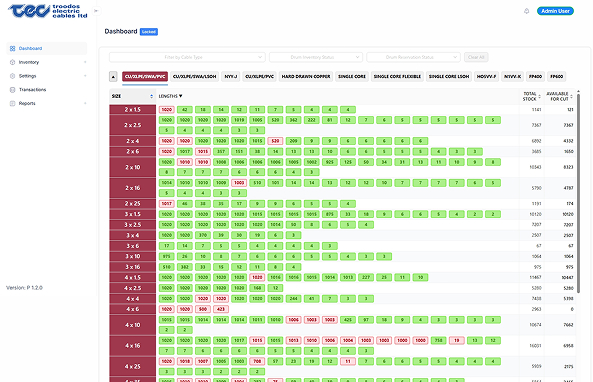Sort by AVAILABLE FOR CUT column arrows

(x=571, y=96)
